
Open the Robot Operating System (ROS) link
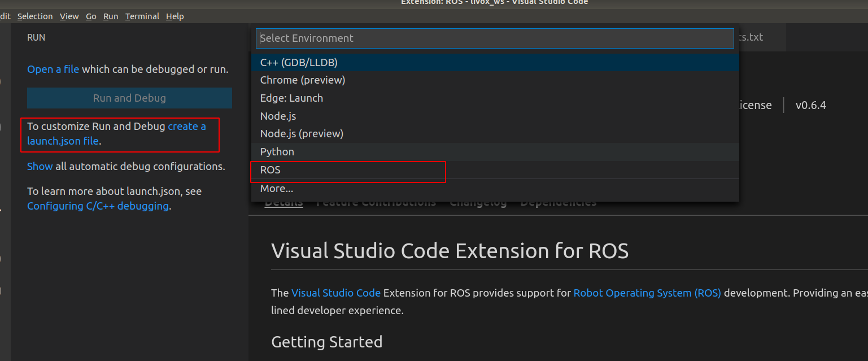[647, 293]
